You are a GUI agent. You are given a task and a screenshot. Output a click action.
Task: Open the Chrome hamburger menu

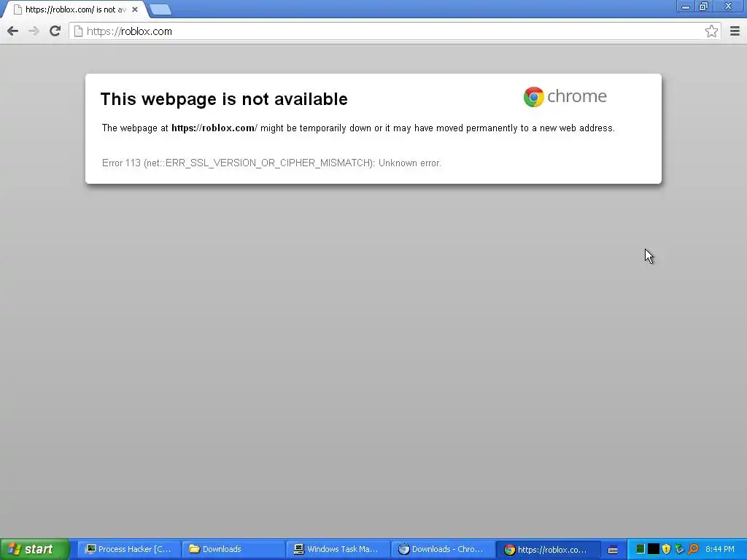[x=735, y=31]
